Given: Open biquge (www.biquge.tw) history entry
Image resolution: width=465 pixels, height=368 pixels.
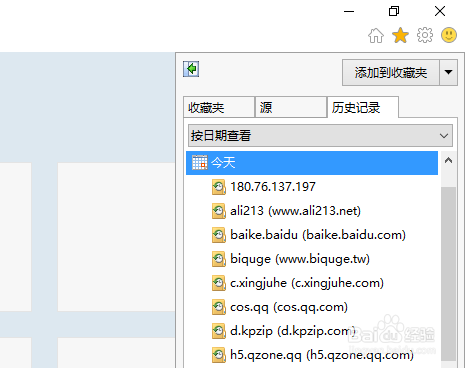Looking at the screenshot, I should pyautogui.click(x=300, y=259).
